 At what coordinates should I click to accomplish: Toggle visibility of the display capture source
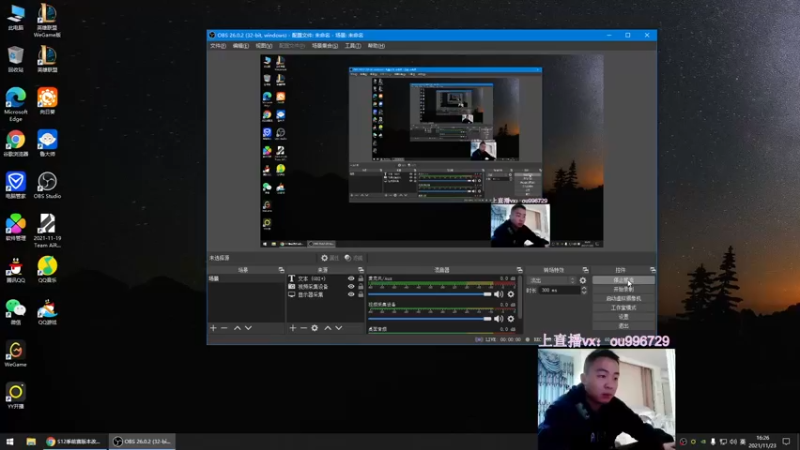tap(351, 294)
